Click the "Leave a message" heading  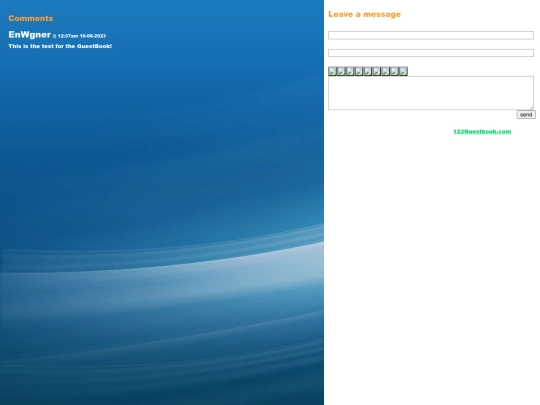(364, 14)
